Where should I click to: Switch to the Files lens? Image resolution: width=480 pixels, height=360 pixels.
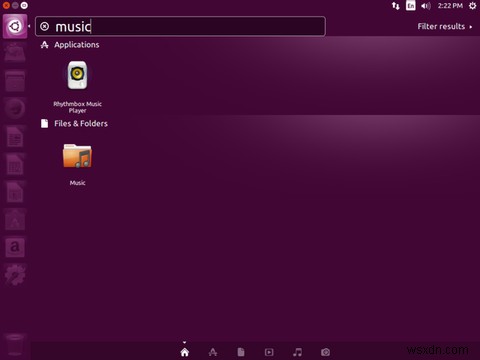click(x=241, y=352)
